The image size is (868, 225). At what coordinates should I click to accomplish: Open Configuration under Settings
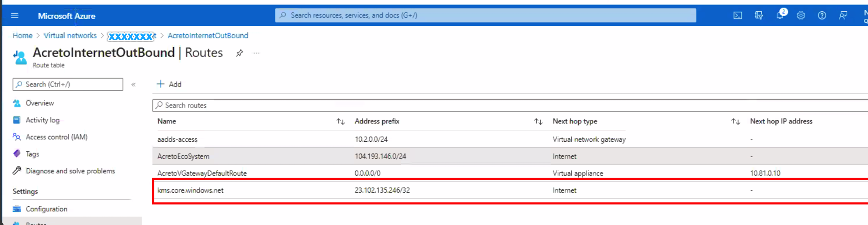[46, 209]
